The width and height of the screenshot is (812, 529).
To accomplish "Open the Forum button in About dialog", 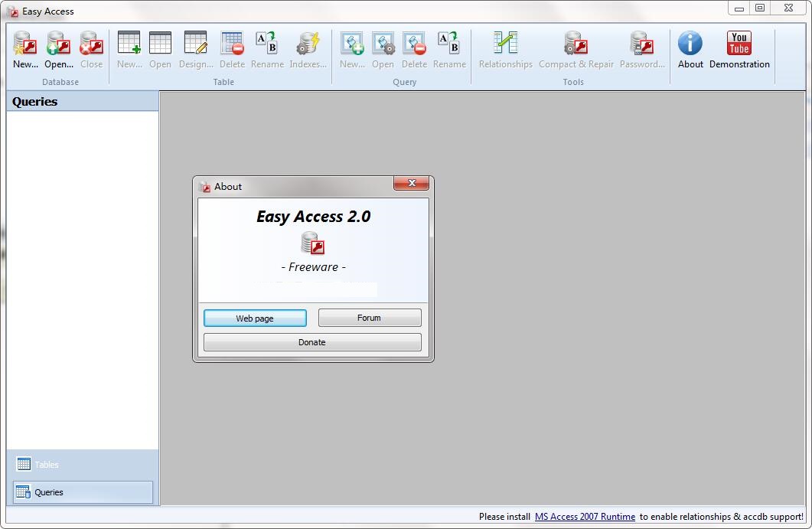I will click(x=369, y=318).
